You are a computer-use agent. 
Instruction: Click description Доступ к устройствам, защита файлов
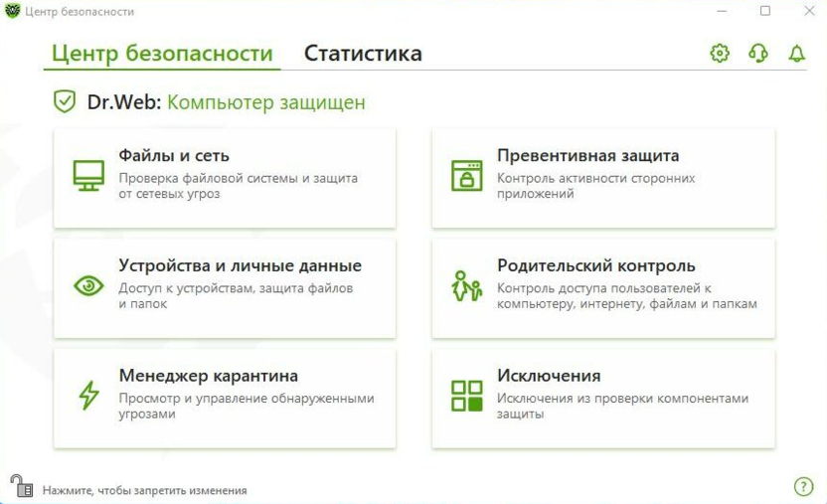[236, 296]
